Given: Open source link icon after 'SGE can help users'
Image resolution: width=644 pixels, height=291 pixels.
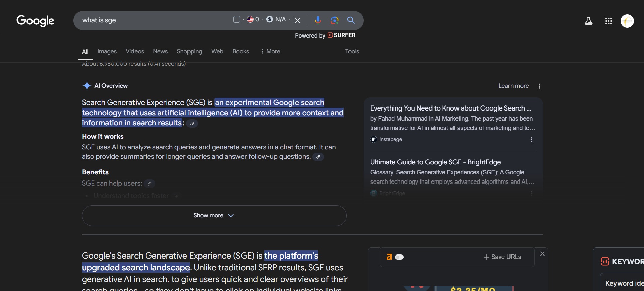Looking at the screenshot, I should click(149, 184).
